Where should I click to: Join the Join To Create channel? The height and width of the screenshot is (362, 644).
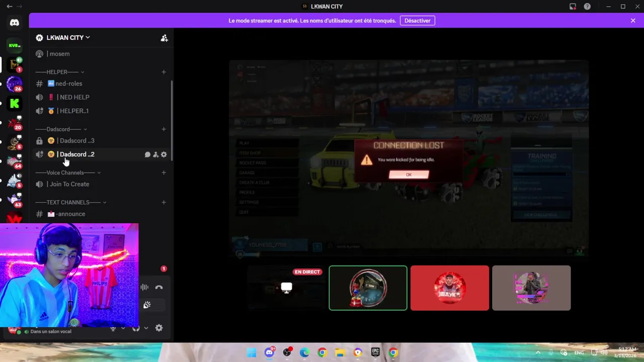(101, 184)
